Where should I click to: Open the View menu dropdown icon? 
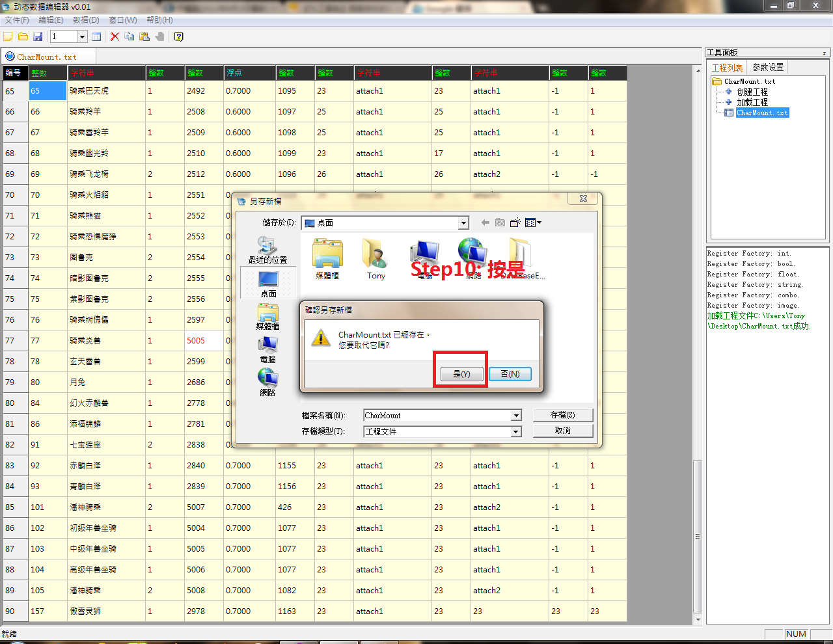coord(533,222)
